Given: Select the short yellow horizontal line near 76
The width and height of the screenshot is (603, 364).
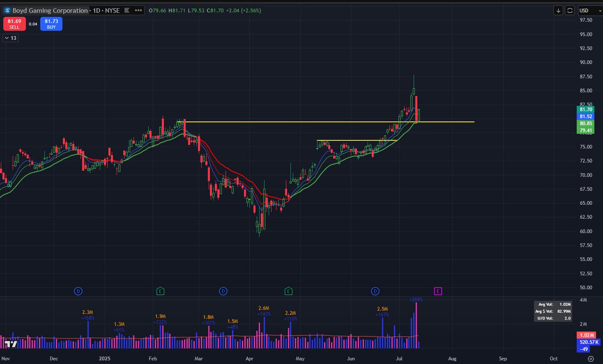Looking at the screenshot, I should (x=357, y=140).
